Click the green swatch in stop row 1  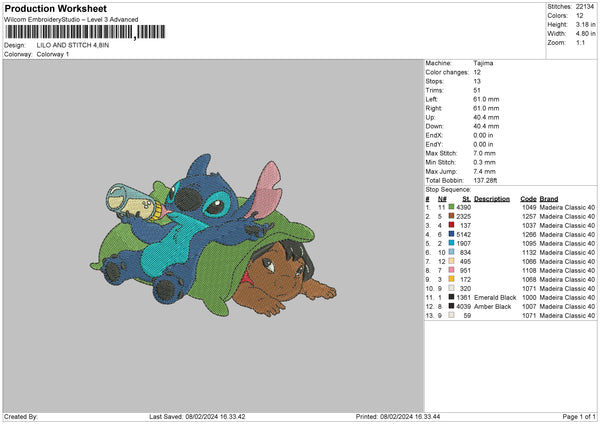click(x=452, y=207)
